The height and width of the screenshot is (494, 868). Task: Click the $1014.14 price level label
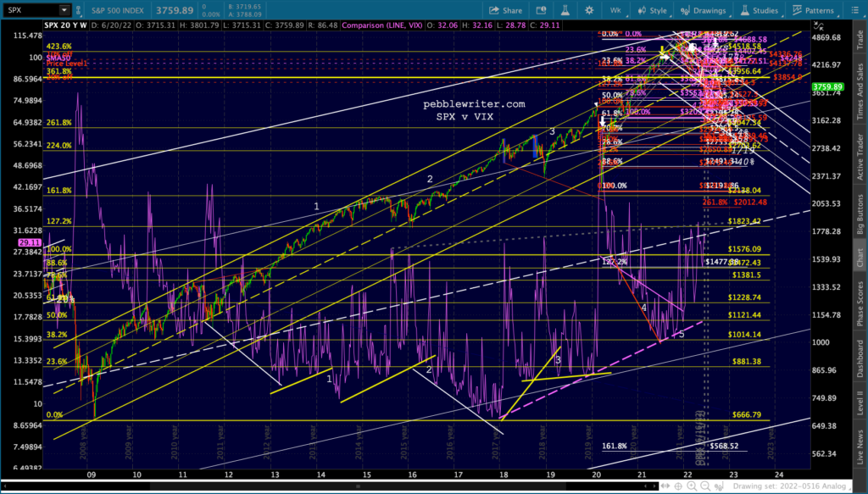click(x=744, y=334)
